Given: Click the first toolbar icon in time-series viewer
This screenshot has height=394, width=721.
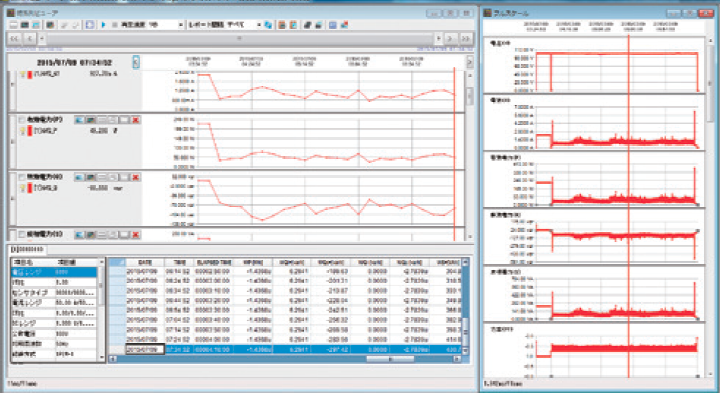Looking at the screenshot, I should pos(14,25).
